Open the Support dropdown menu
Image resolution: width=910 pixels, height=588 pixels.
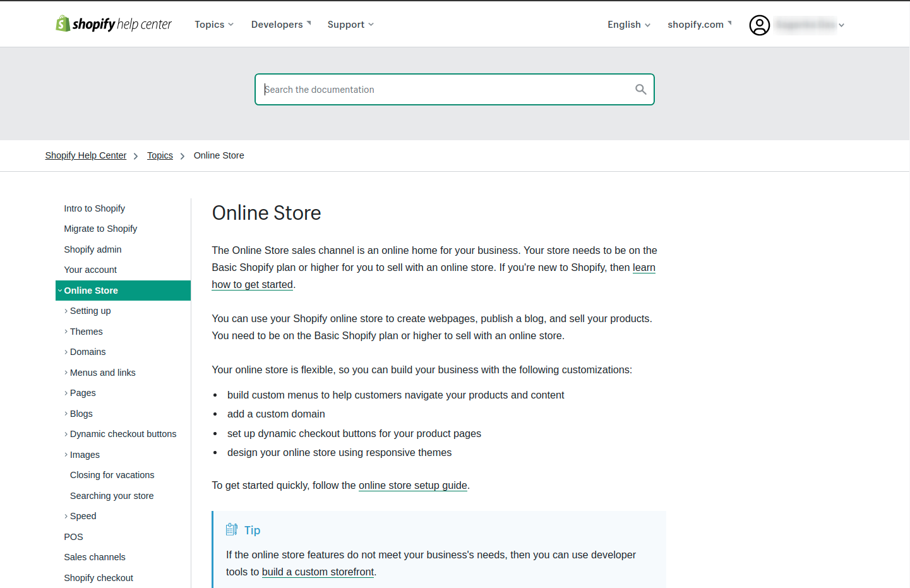pos(350,25)
